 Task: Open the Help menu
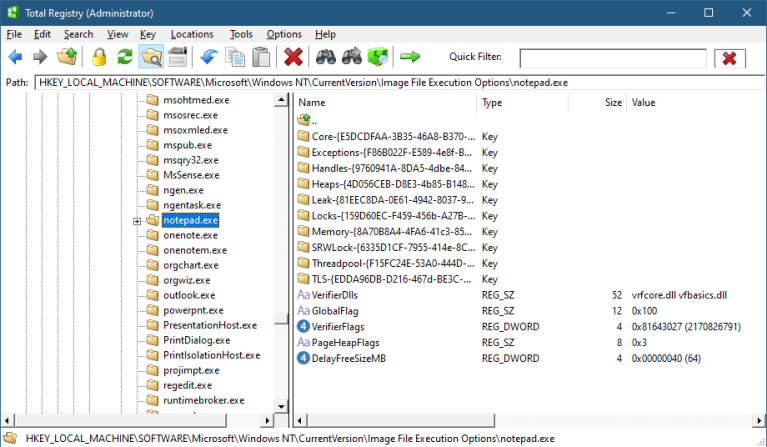click(325, 34)
